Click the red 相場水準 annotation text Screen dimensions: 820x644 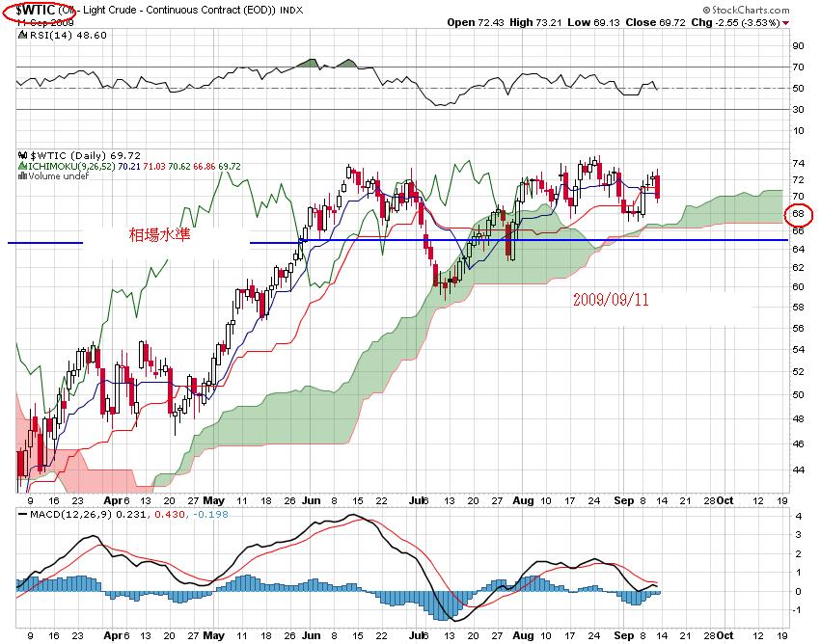coord(166,234)
